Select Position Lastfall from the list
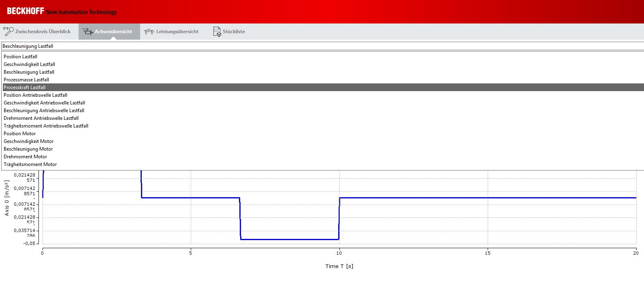 (x=323, y=57)
